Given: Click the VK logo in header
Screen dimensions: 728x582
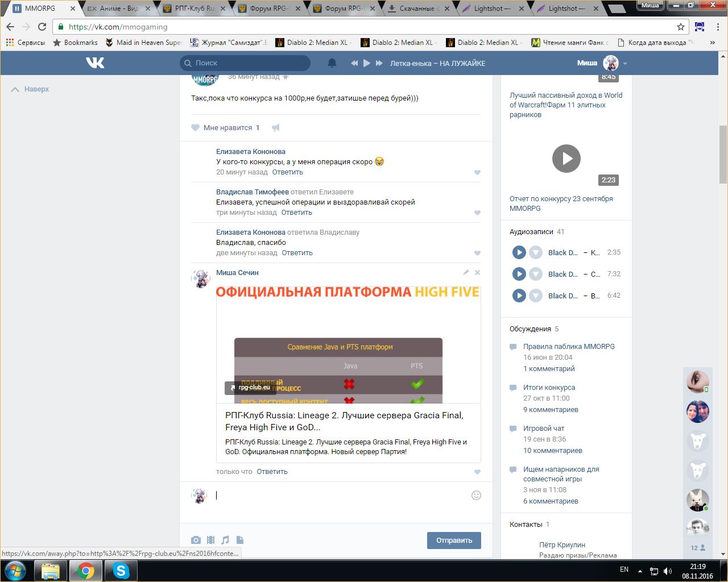Looking at the screenshot, I should coord(95,63).
